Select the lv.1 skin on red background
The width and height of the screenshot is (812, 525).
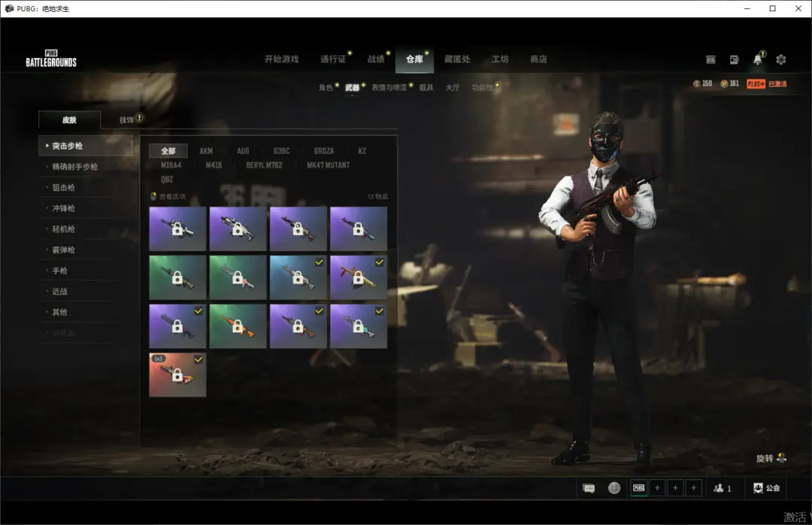[x=177, y=375]
